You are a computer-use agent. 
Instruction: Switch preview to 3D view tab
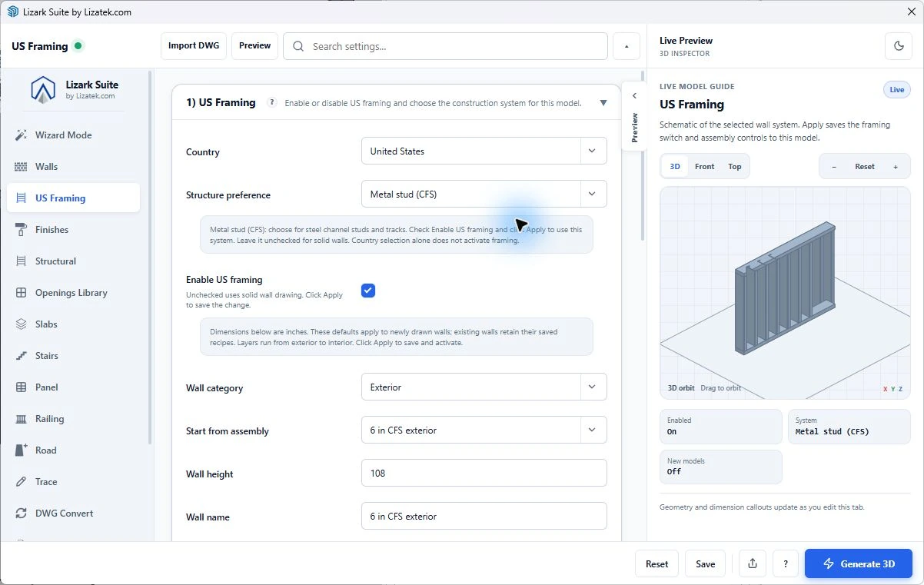pyautogui.click(x=675, y=167)
